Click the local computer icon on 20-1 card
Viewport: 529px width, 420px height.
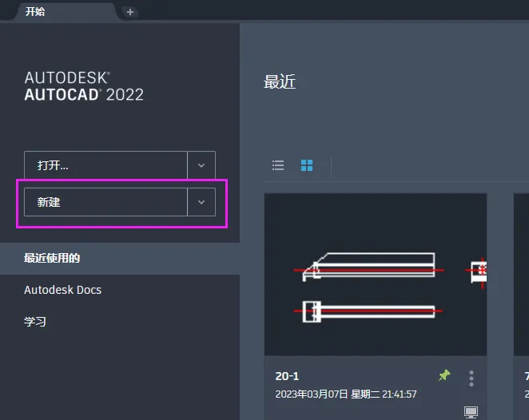[x=471, y=412]
